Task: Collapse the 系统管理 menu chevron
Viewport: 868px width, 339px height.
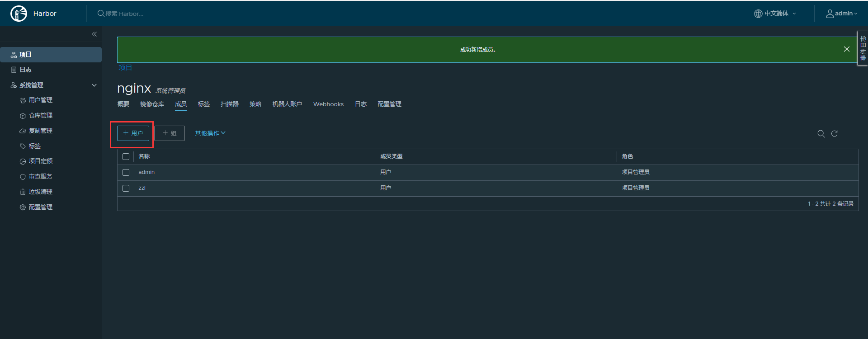Action: tap(94, 85)
